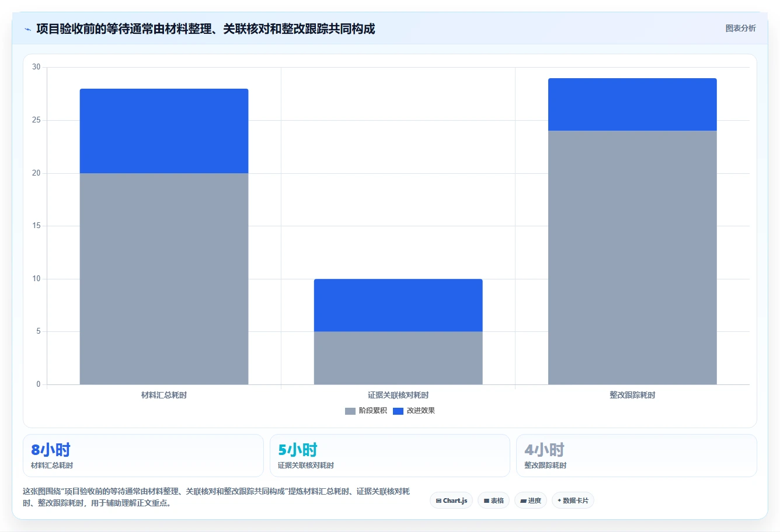
Task: Click the gray segment of 证据关联核对耗时 bar
Action: pos(398,358)
